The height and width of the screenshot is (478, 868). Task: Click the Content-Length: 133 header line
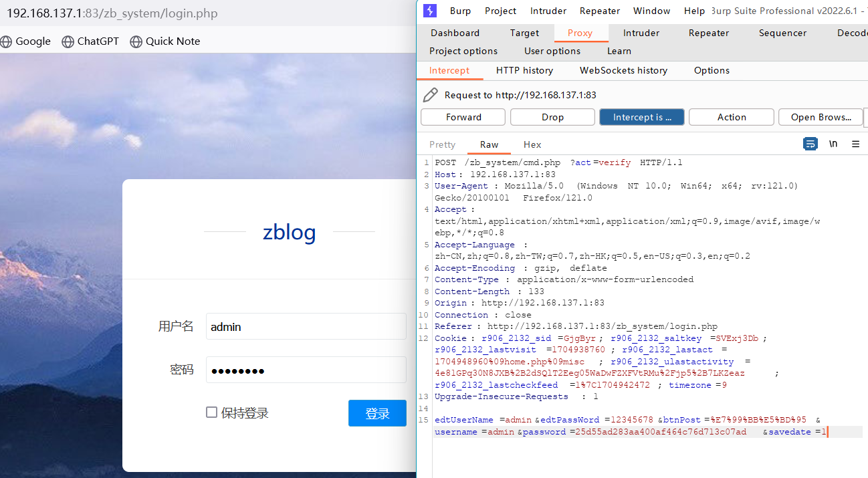pos(490,291)
